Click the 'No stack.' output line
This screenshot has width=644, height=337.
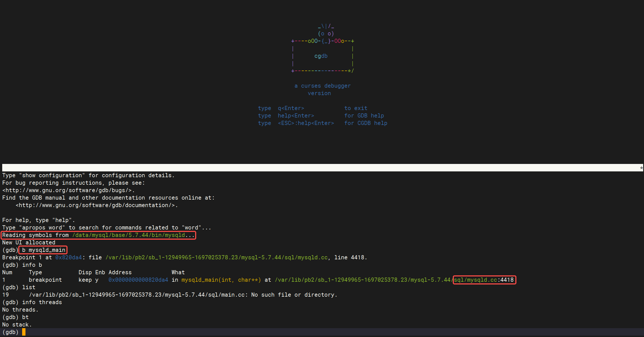coord(17,325)
